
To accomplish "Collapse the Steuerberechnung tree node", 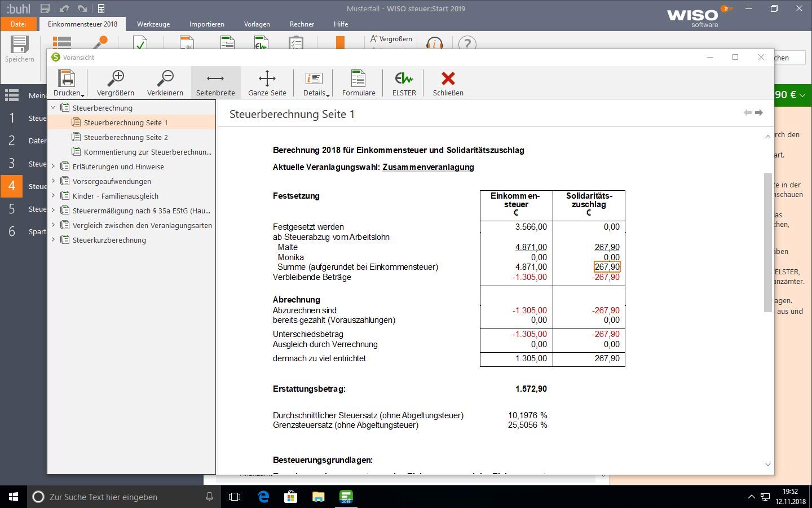I will point(54,107).
